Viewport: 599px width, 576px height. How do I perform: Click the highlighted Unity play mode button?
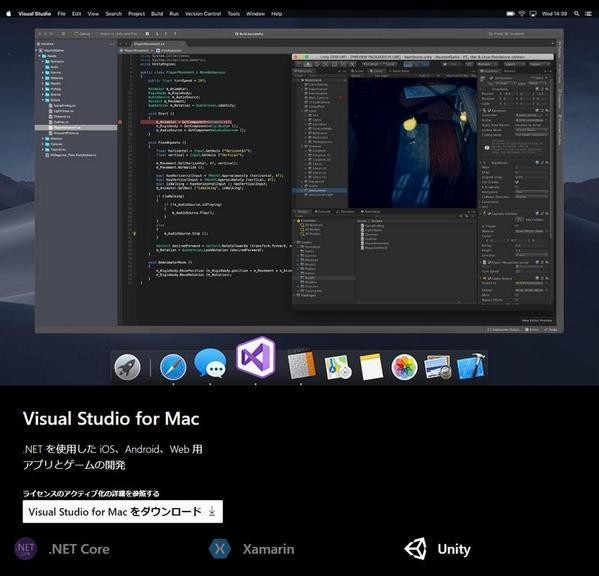click(408, 65)
